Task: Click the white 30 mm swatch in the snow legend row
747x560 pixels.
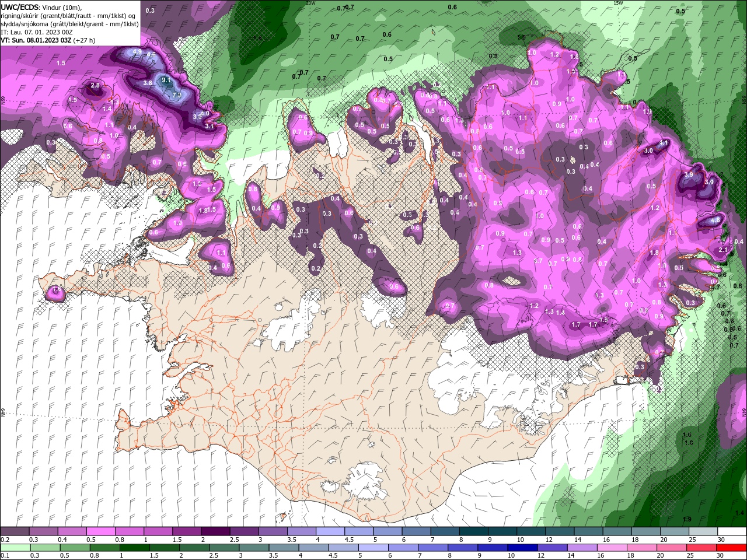Action: [x=731, y=531]
